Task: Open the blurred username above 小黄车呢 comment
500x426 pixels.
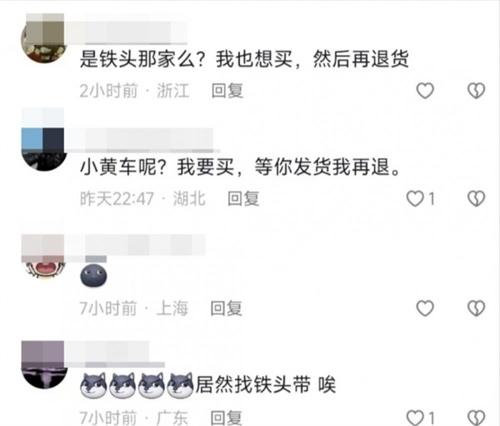Action: 142,139
